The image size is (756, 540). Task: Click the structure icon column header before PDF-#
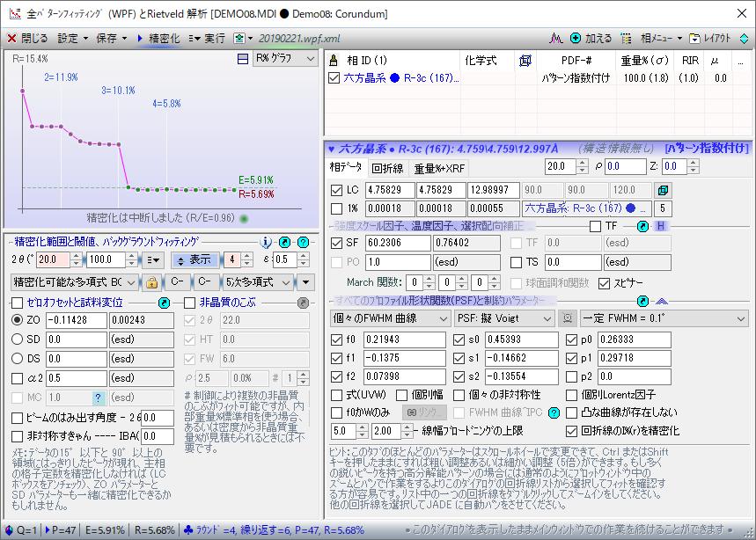pyautogui.click(x=525, y=61)
